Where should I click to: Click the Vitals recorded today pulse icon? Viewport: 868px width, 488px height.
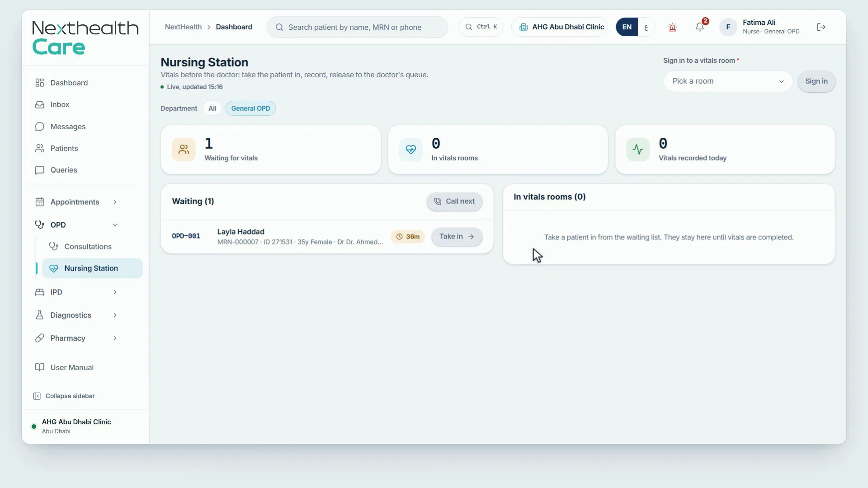(x=638, y=150)
